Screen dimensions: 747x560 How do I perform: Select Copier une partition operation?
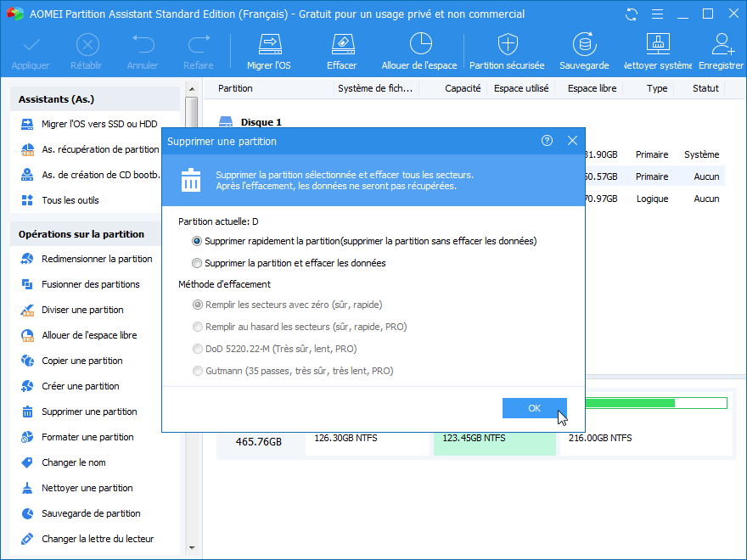(72, 361)
